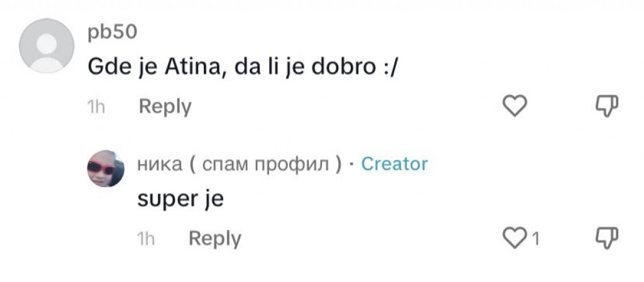Reply to pb50's comment
This screenshot has width=644, height=282.
[165, 107]
